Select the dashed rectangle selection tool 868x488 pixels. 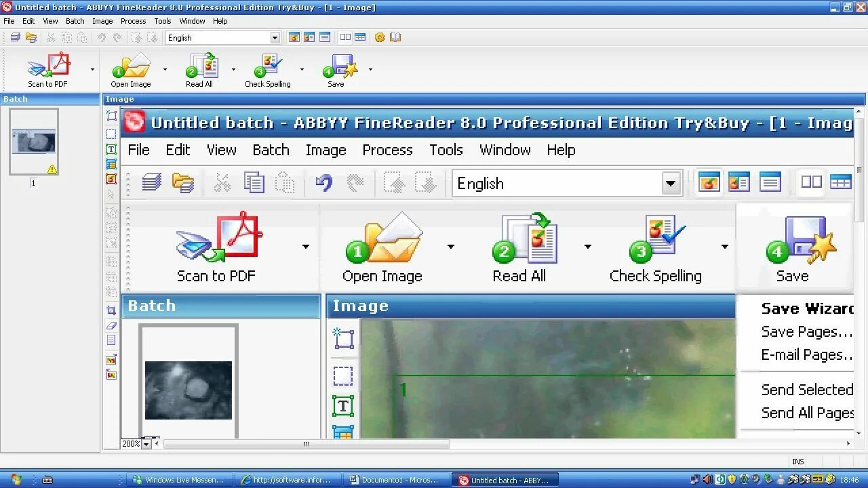pyautogui.click(x=111, y=134)
